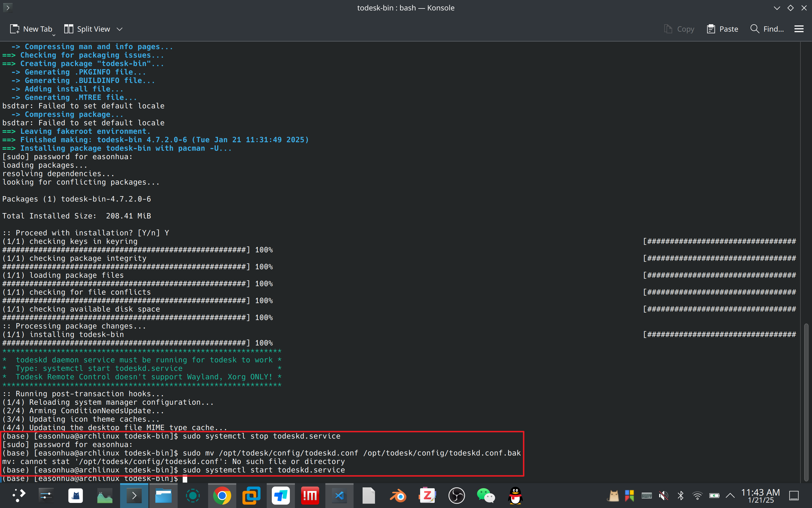Click '(1/1) installing todesk-bin' line
The height and width of the screenshot is (508, 812).
coord(63,335)
